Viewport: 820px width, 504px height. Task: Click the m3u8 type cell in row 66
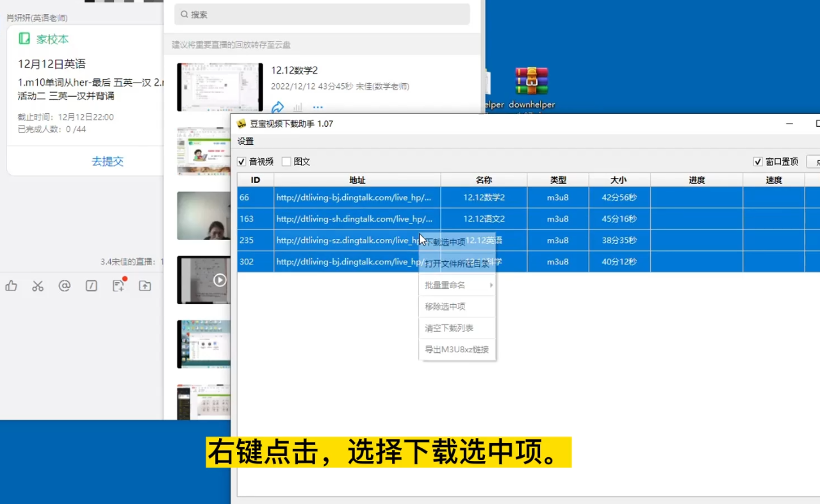(558, 197)
